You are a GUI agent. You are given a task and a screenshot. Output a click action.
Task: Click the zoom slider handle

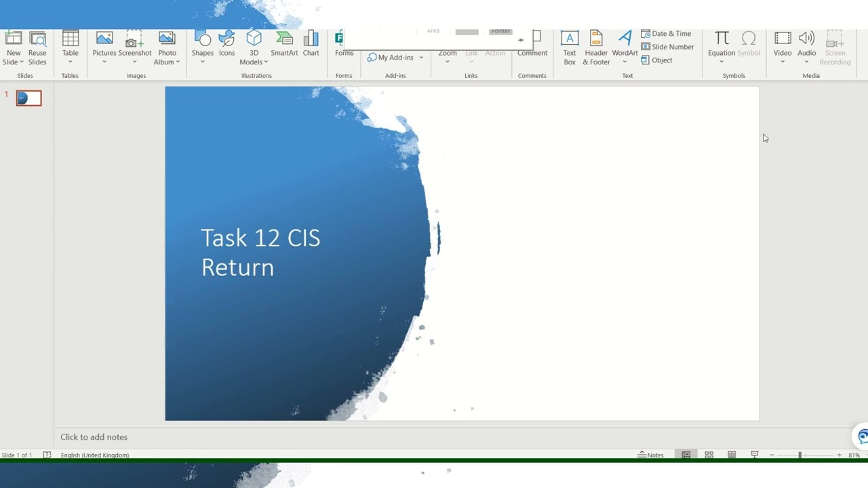[800, 455]
